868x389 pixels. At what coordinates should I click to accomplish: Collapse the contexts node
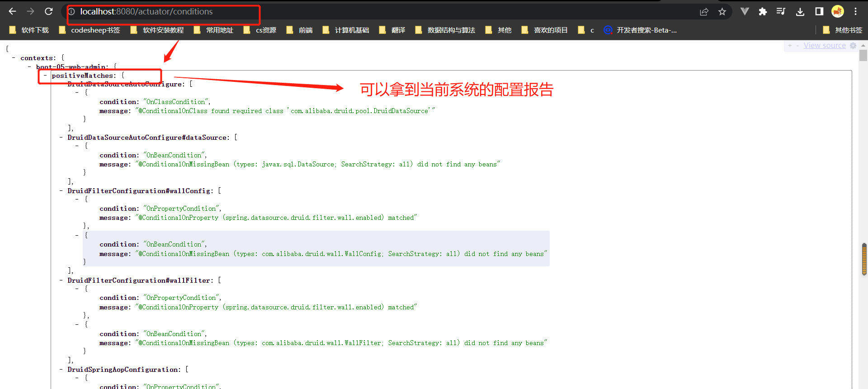coord(14,58)
